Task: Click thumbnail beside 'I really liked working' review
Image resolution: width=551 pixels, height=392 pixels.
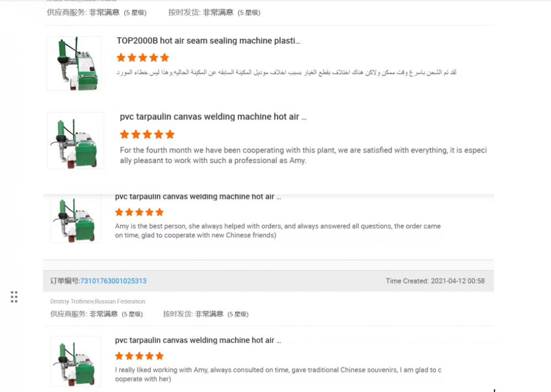Action: 75,361
